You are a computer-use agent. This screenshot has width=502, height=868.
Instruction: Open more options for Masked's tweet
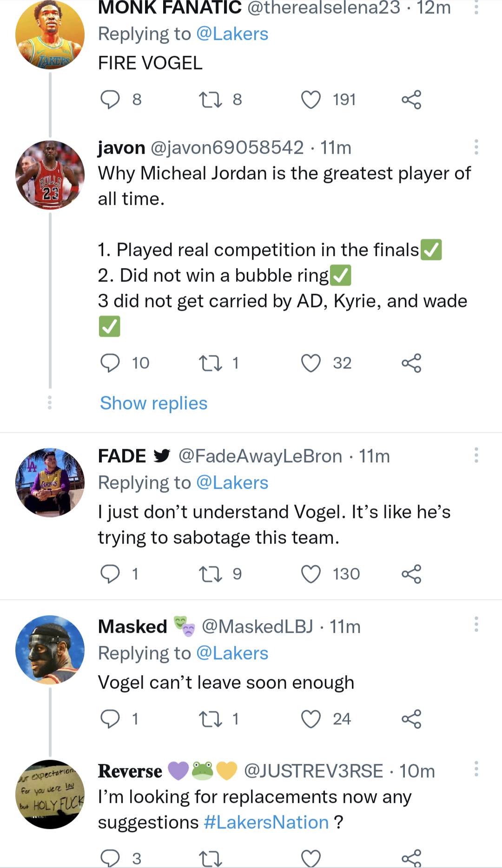(x=476, y=625)
